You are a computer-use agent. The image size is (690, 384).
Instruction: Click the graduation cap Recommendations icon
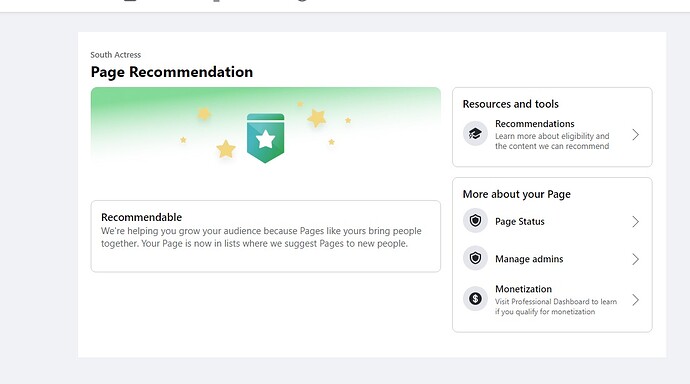click(475, 134)
